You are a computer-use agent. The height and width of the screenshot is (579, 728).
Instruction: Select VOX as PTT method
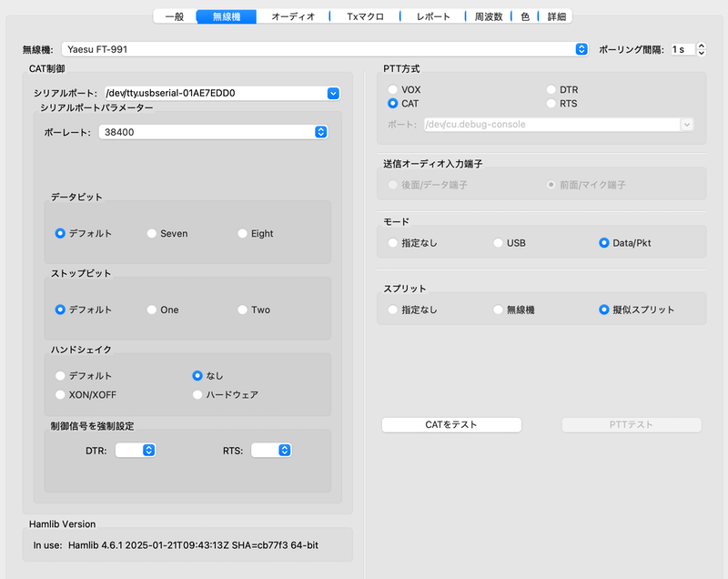pyautogui.click(x=393, y=90)
